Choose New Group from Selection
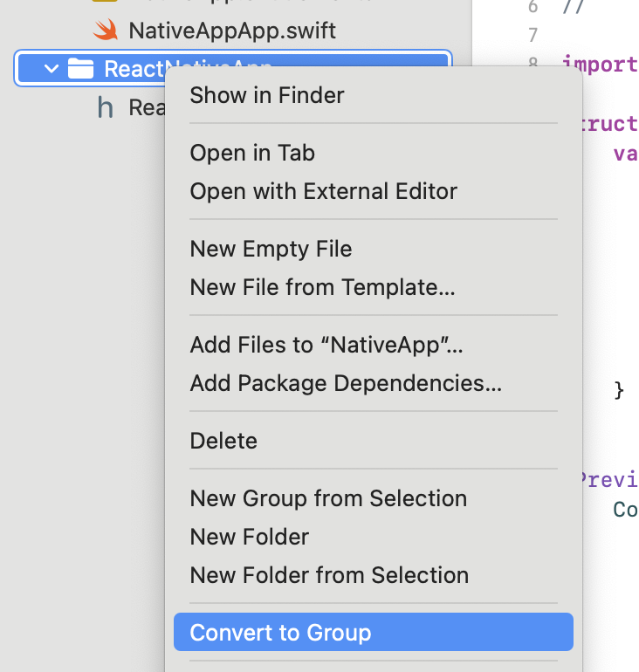The width and height of the screenshot is (639, 672). tap(328, 498)
